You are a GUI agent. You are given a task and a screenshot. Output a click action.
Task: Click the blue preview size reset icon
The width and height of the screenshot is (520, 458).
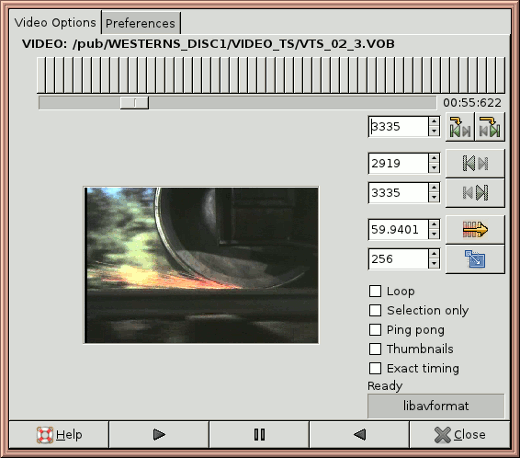coord(475,259)
